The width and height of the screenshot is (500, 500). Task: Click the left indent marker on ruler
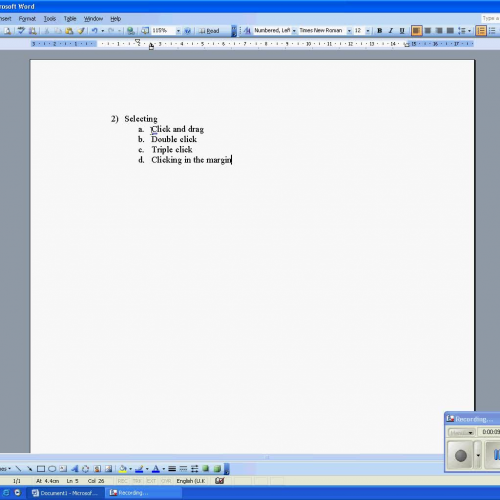click(x=151, y=47)
